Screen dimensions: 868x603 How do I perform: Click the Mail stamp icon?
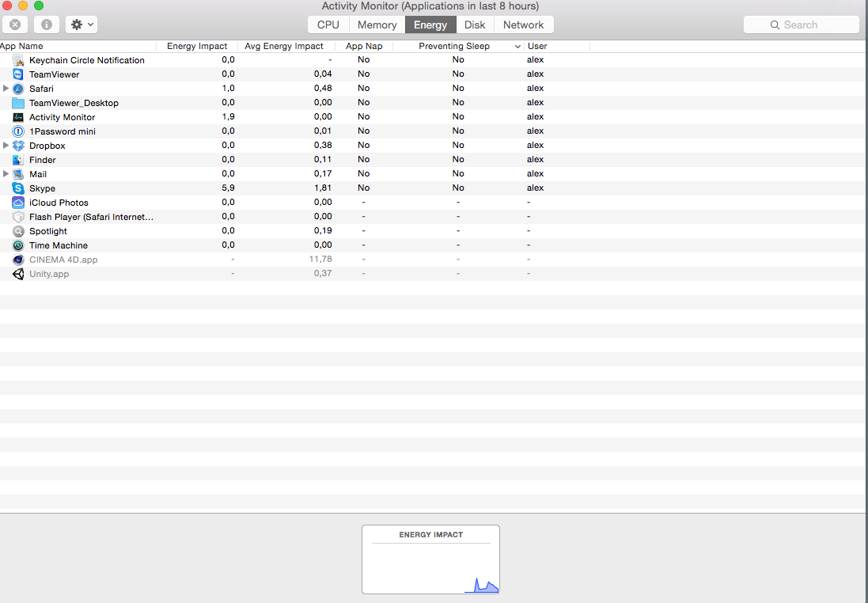(18, 174)
